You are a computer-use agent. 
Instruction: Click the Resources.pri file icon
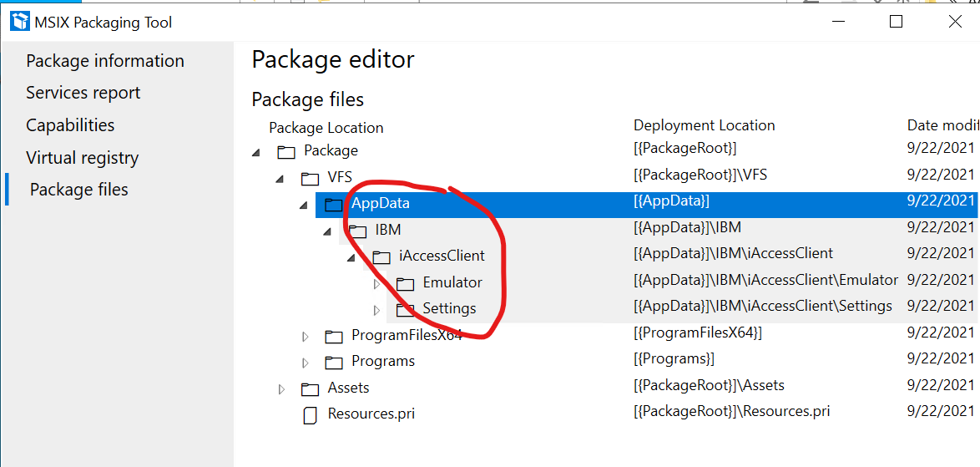coord(311,415)
